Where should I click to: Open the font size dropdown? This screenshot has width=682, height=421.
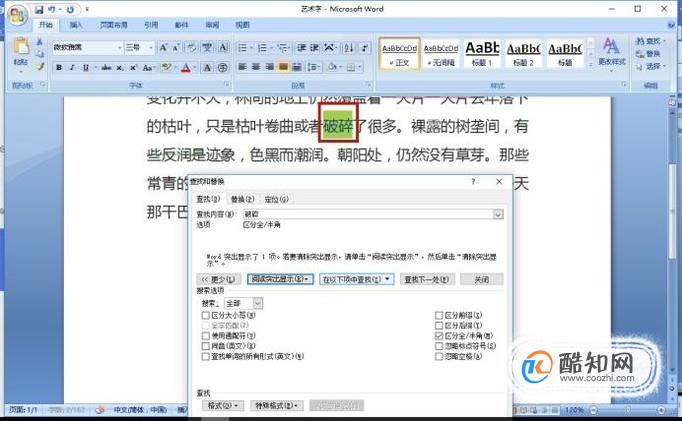coord(150,47)
